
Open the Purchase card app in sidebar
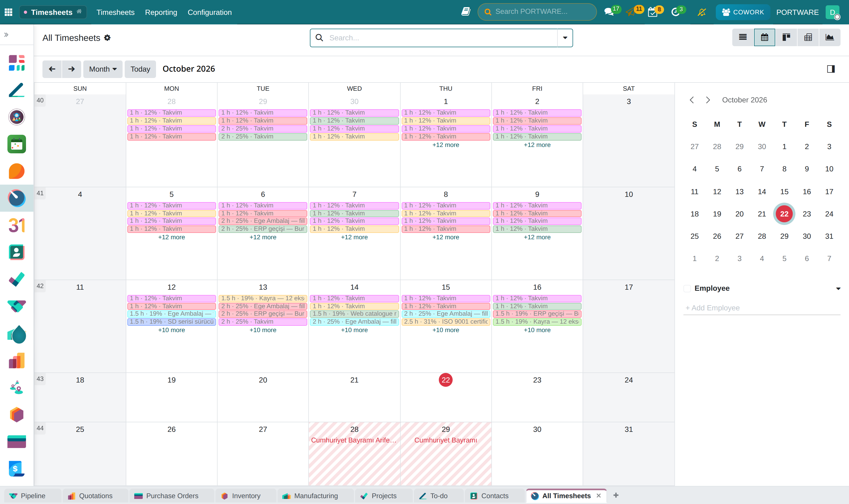coord(17,441)
